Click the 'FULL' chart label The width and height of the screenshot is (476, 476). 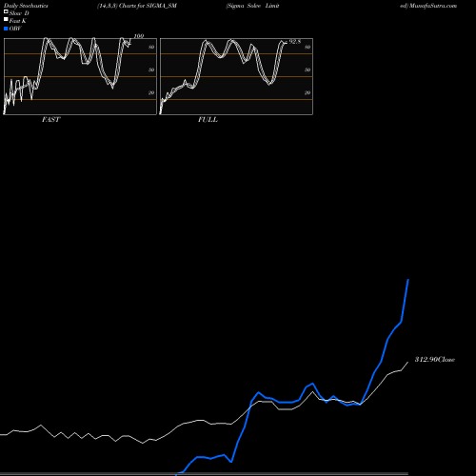(208, 120)
